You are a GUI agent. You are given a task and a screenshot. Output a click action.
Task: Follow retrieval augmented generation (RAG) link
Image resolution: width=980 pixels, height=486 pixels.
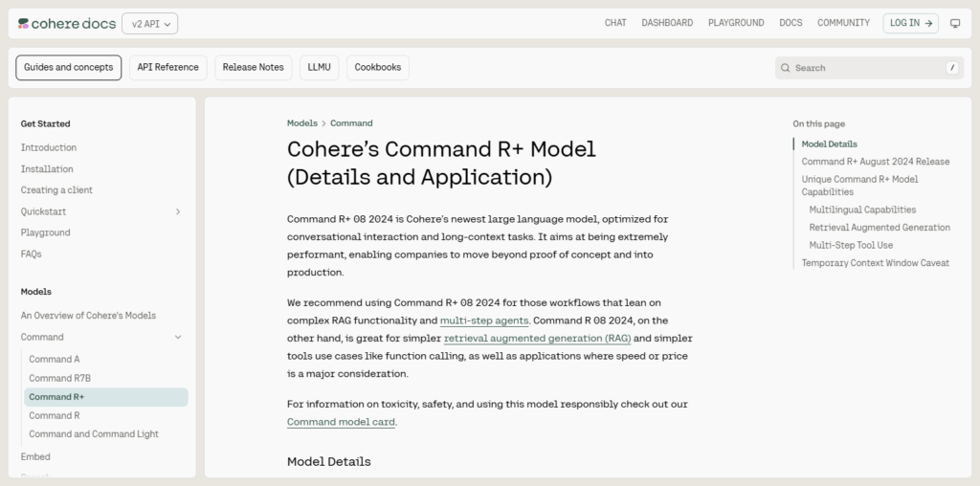coord(538,339)
